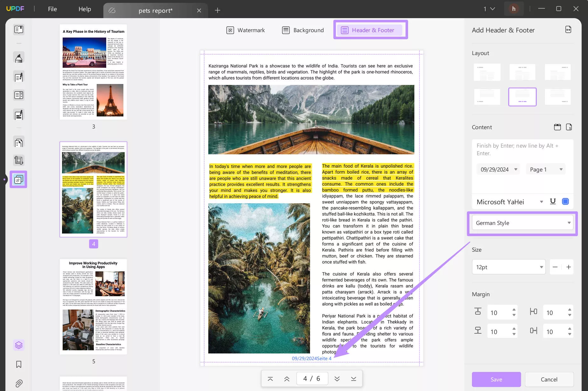Screen dimensions: 588x391
Task: Select top-center header layout
Action: point(522,72)
